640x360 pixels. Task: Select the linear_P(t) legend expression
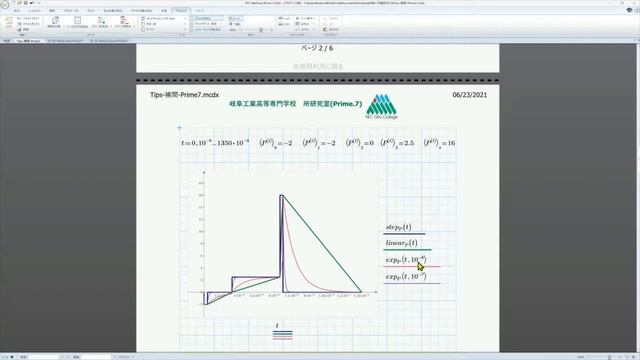coord(402,243)
